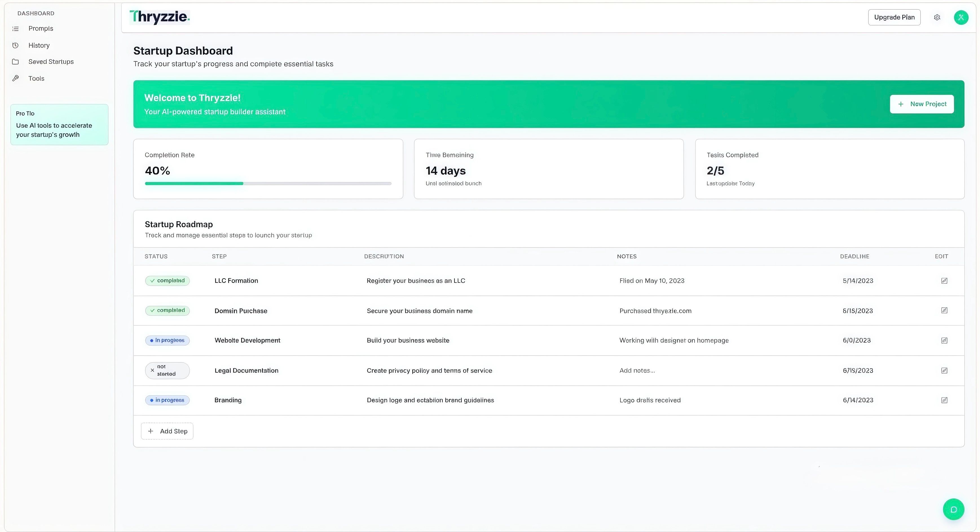Click Add Step button text
Screen dimensions: 980x532
tap(174, 431)
